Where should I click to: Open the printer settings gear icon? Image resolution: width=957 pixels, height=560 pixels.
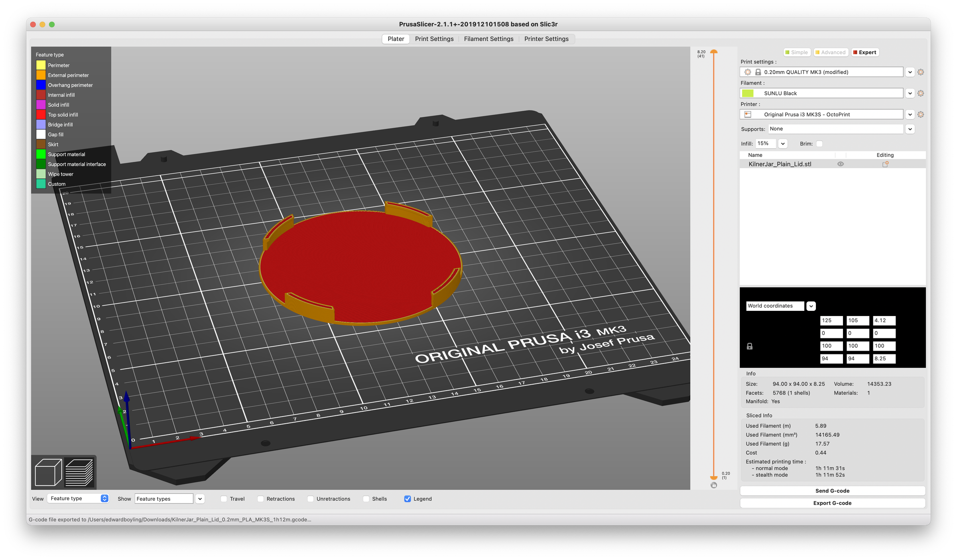tap(921, 114)
